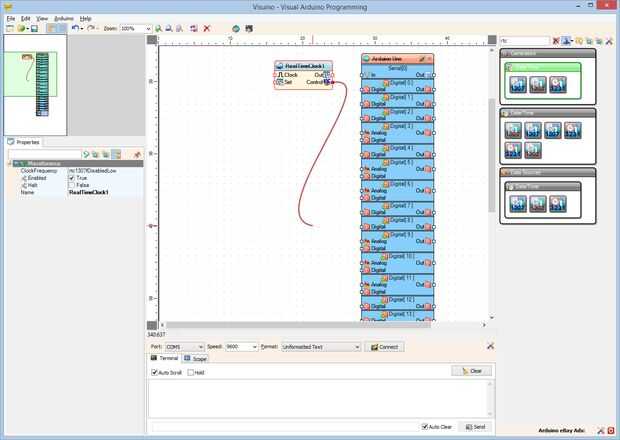This screenshot has height=440, width=620.
Task: Click the Save diskette toolbar icon
Action: (x=34, y=28)
